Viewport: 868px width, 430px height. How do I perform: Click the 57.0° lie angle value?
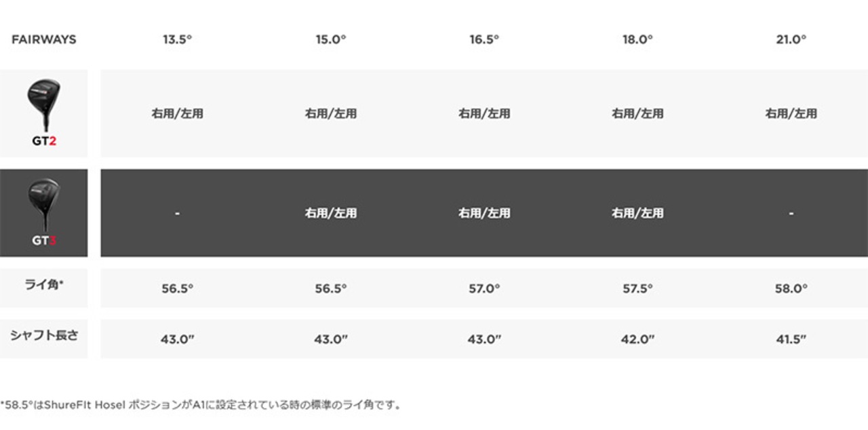tap(484, 288)
